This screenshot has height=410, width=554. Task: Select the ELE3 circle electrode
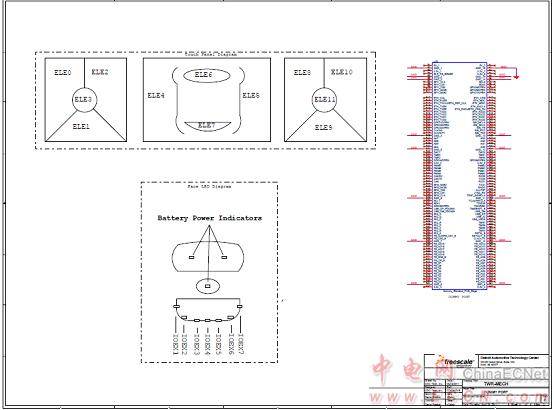click(x=84, y=100)
